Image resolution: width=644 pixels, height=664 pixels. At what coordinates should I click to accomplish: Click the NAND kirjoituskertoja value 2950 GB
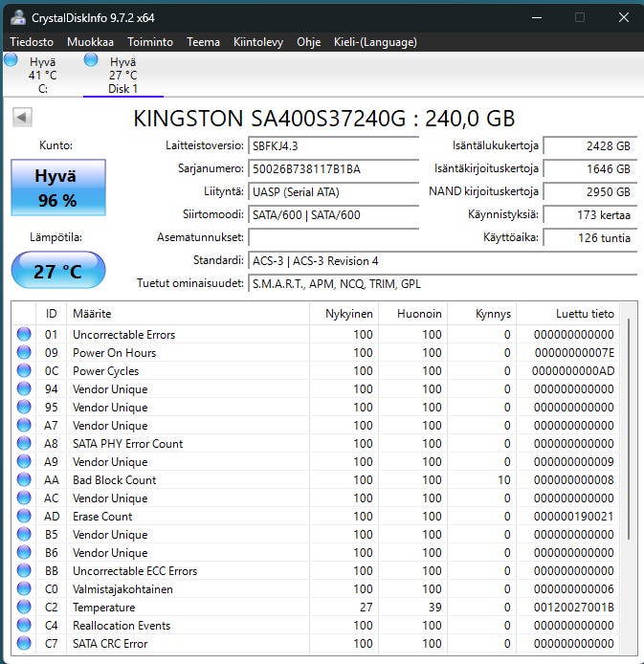(589, 191)
